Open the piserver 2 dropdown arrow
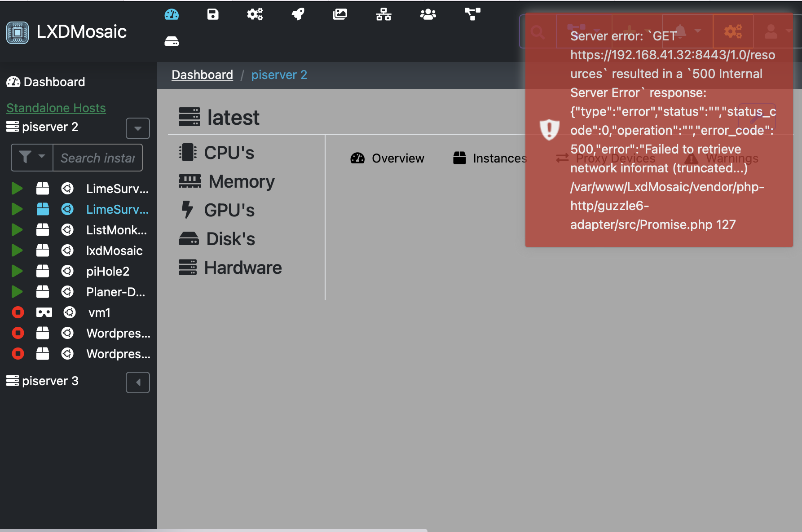Viewport: 802px width, 532px height. (137, 128)
